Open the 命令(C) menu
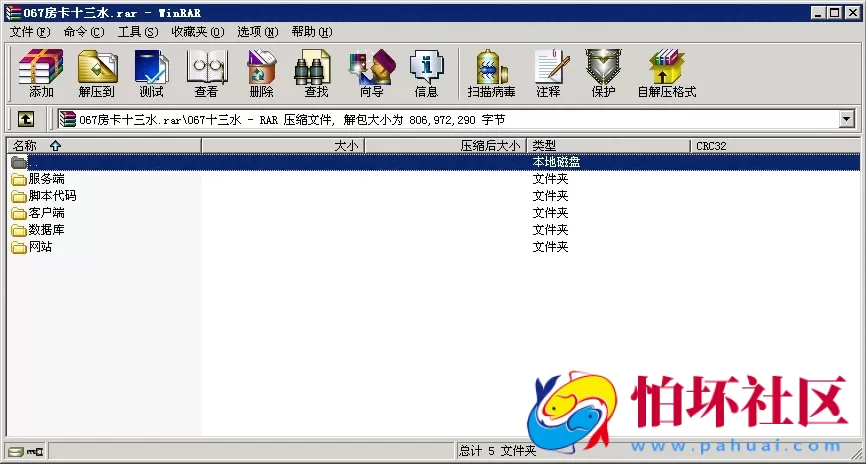 click(x=84, y=32)
